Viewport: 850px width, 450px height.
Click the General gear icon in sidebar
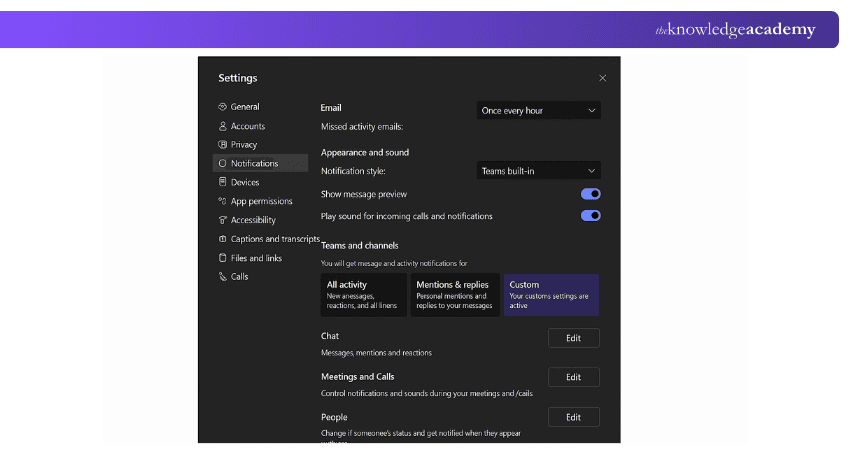pyautogui.click(x=222, y=107)
